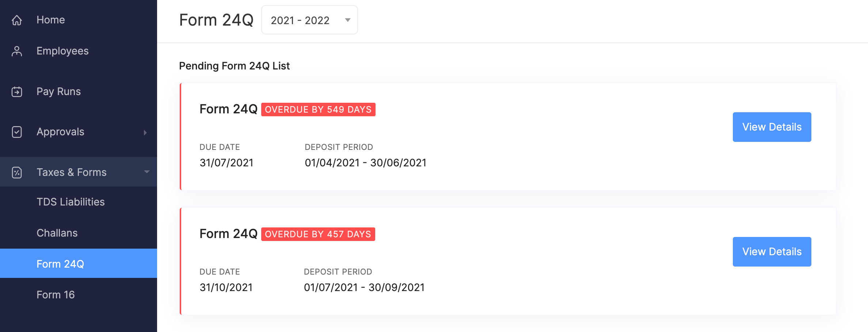Go to Challans page
The height and width of the screenshot is (332, 868).
click(57, 233)
